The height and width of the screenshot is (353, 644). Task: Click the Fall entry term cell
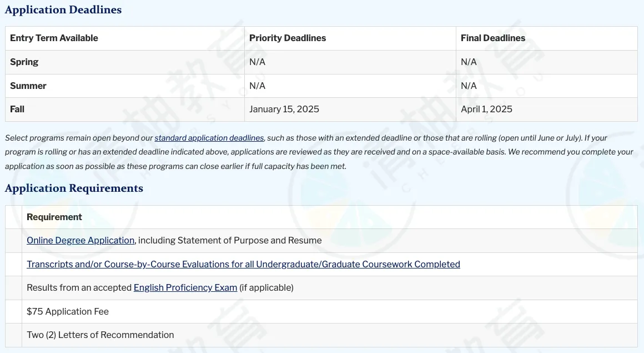tap(17, 110)
